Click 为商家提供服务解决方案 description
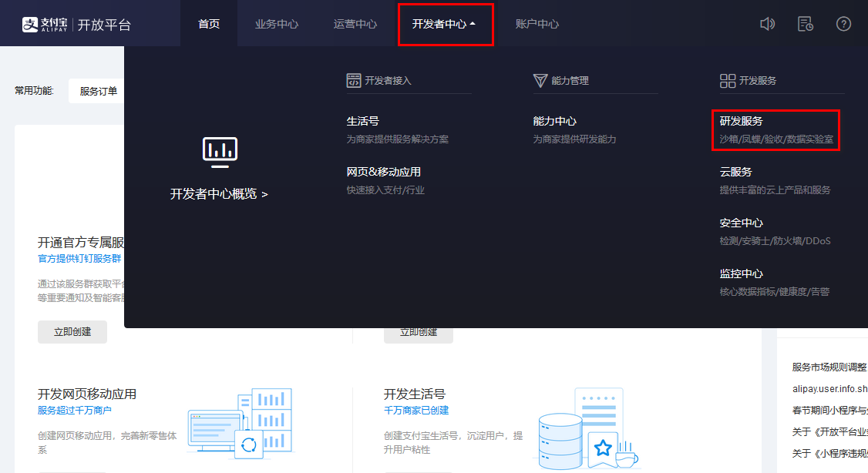Screen dimensions: 868x473 click(x=398, y=139)
